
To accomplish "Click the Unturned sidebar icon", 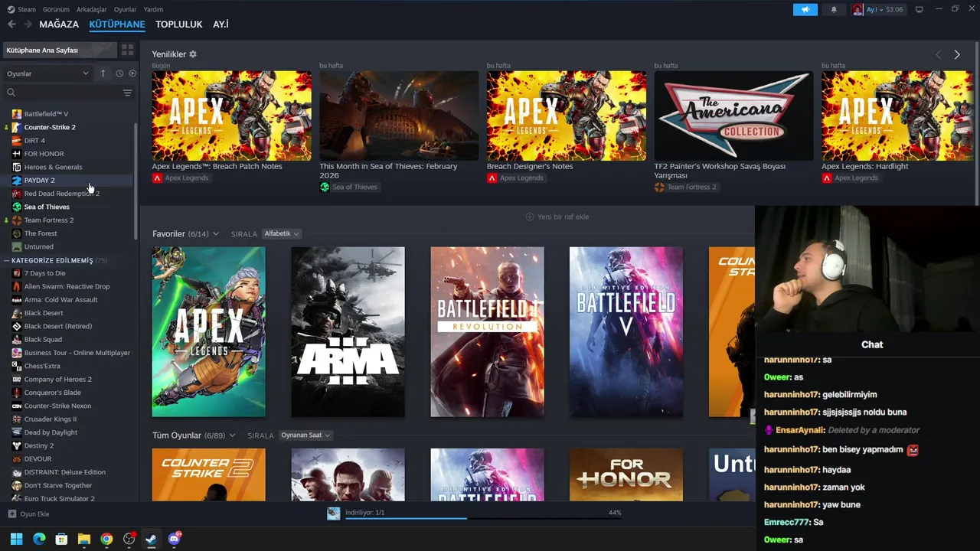I will [17, 246].
